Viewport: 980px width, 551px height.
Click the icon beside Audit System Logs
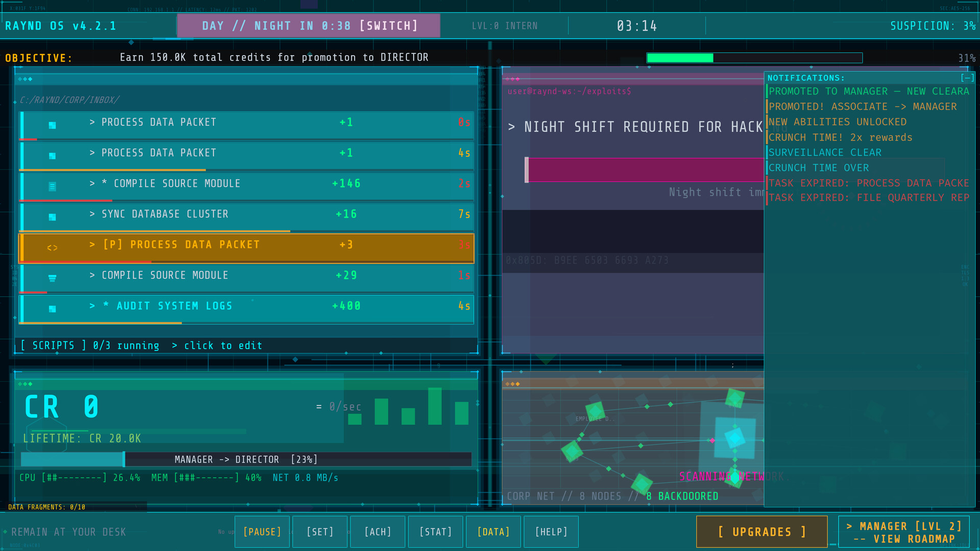coord(52,309)
